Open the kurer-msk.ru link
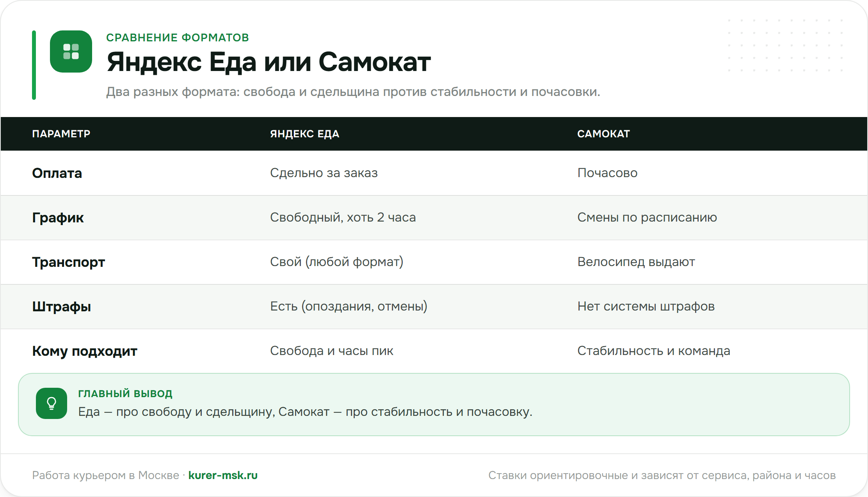 click(223, 475)
